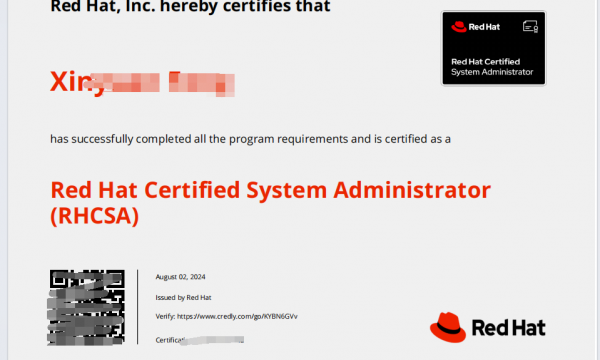Click the "Red Hat" wordmark beside the bottom logo
600x360 pixels.
pos(509,328)
